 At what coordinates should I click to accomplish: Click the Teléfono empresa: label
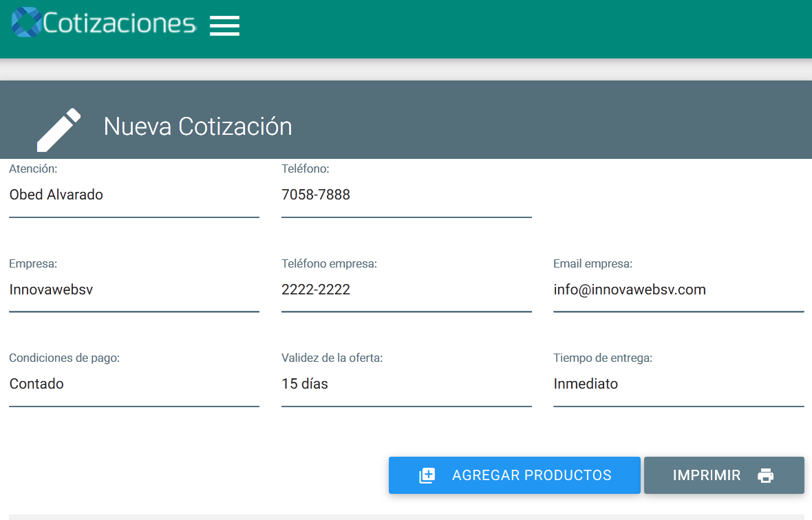[x=329, y=263]
